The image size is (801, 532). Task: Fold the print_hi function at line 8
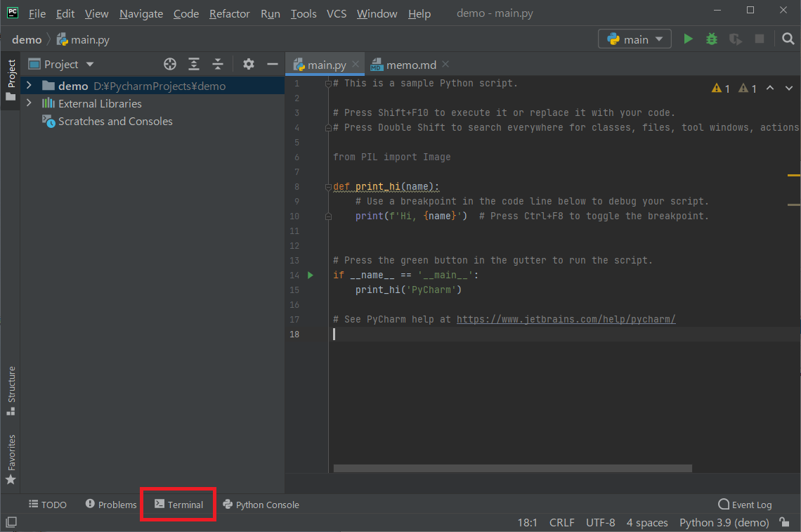pyautogui.click(x=328, y=187)
